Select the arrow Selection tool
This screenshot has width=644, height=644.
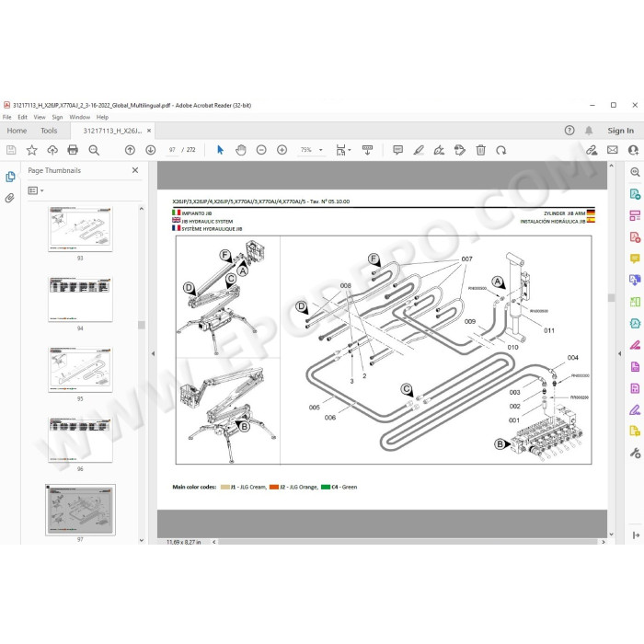[220, 150]
